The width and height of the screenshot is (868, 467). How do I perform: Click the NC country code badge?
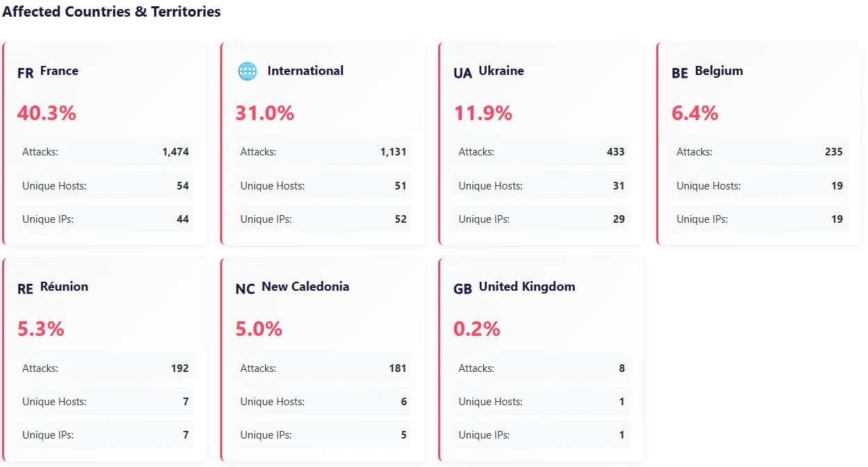245,289
